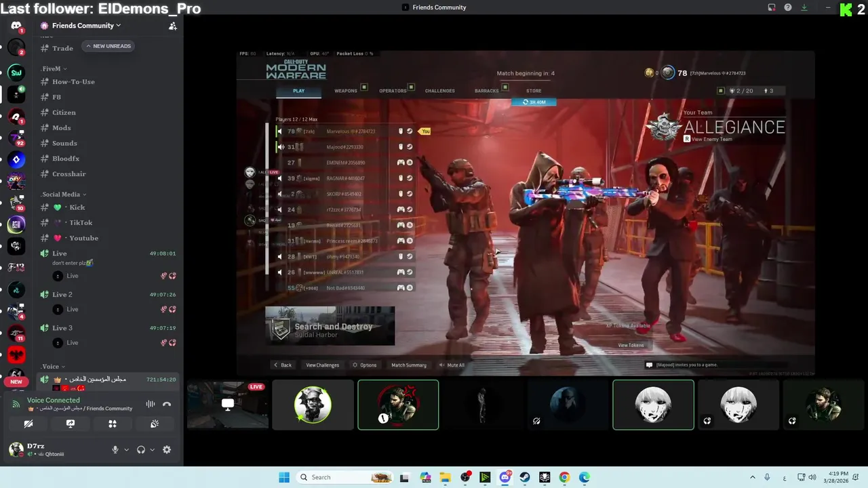Jump to NEW UNREADS in channel list

[x=108, y=46]
